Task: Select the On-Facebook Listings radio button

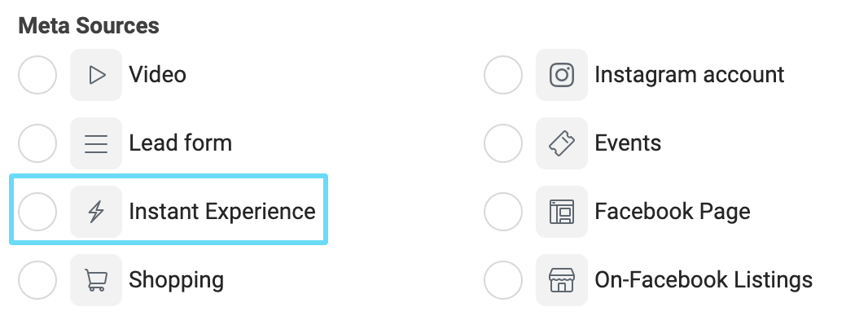Action: pyautogui.click(x=503, y=280)
